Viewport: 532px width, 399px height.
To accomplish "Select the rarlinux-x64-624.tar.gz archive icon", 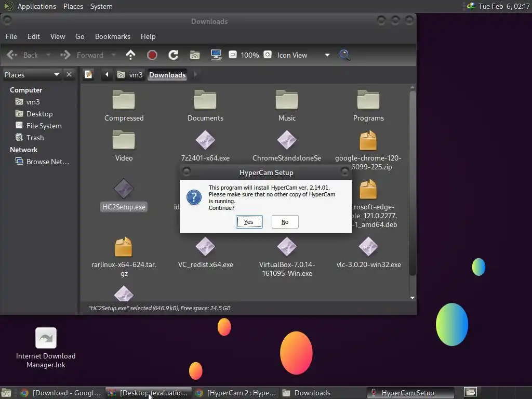I will 124,246.
